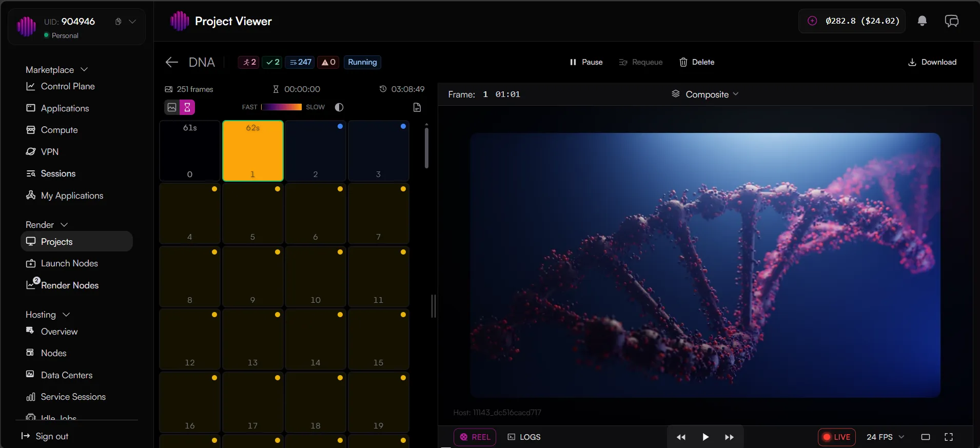Open the frame log document icon
This screenshot has height=448, width=980.
tap(417, 107)
